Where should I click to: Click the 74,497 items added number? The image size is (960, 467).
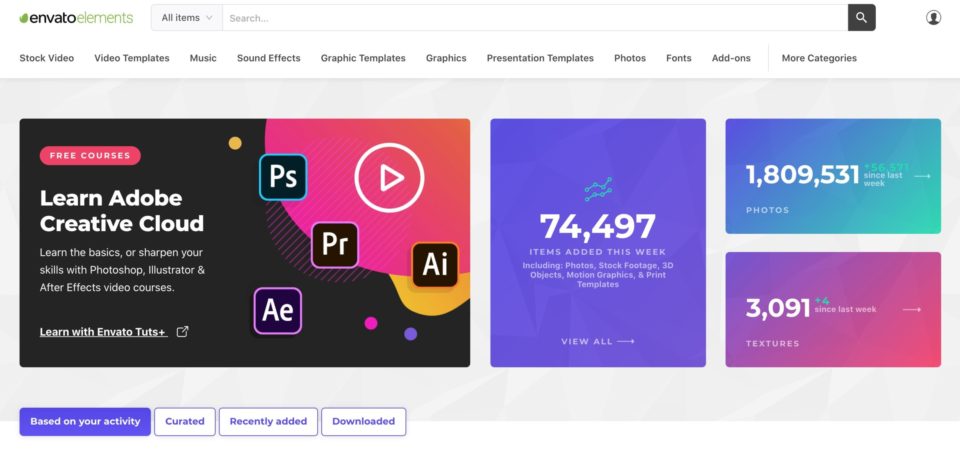tap(598, 226)
